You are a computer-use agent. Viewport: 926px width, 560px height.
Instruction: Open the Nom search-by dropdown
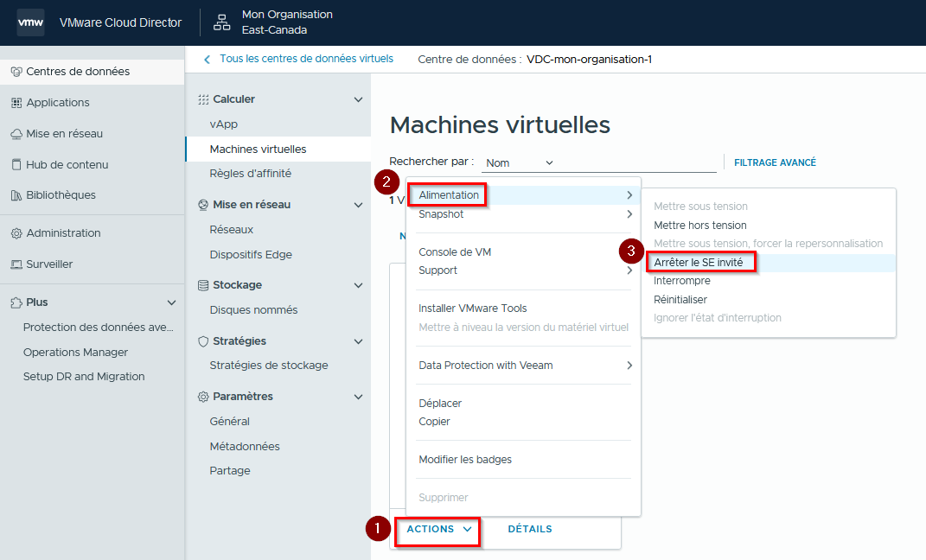coord(520,162)
